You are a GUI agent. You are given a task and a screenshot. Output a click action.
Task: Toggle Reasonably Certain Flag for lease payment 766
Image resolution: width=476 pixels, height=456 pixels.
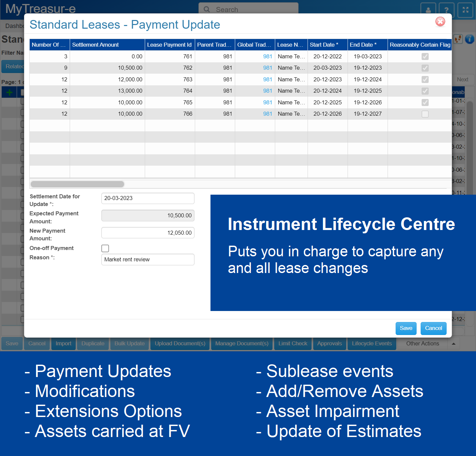coord(425,114)
